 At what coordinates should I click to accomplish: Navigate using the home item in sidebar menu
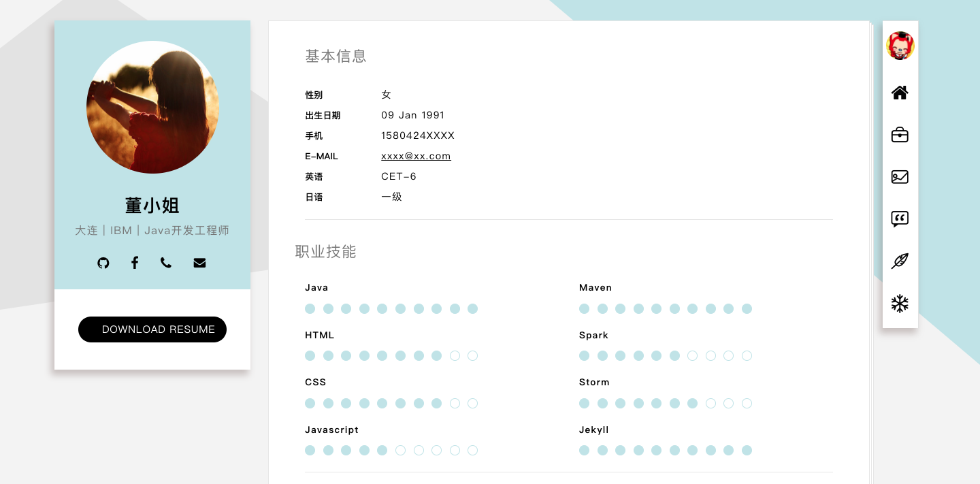pos(900,93)
